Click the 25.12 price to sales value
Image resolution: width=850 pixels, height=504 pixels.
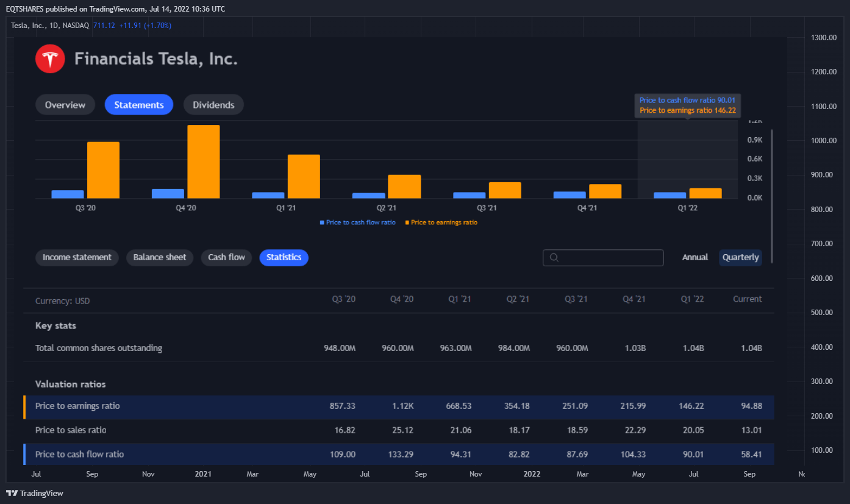click(403, 430)
